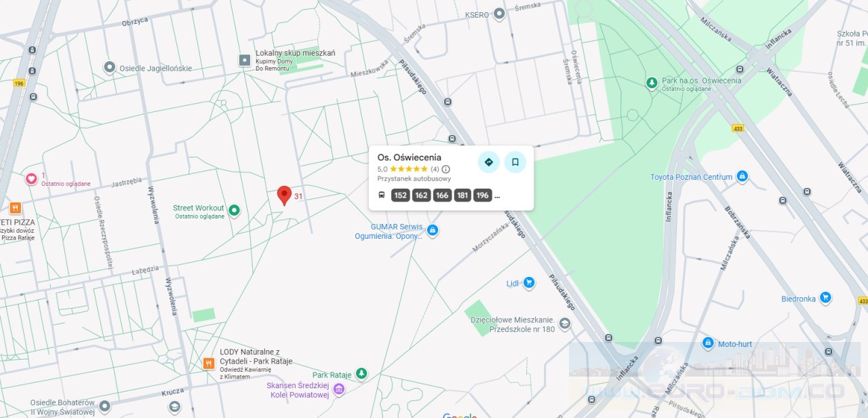The width and height of the screenshot is (868, 418).
Task: Select the red pin marker labeled 31
Action: (285, 196)
